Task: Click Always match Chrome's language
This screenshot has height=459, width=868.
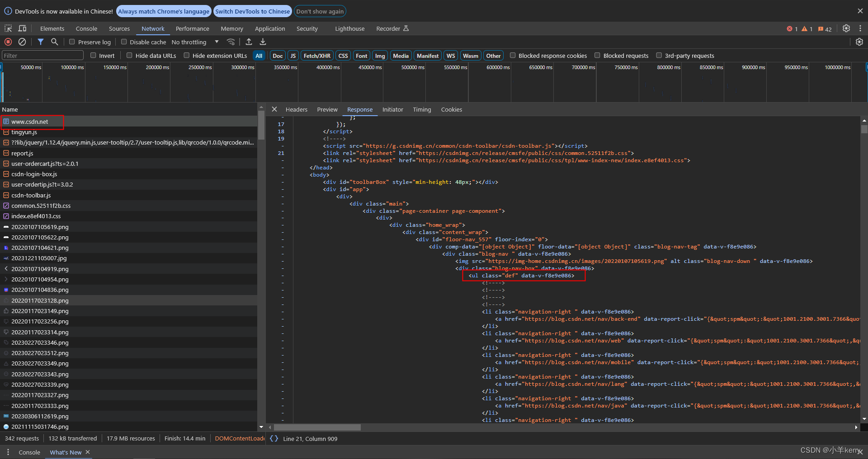Action: (164, 11)
